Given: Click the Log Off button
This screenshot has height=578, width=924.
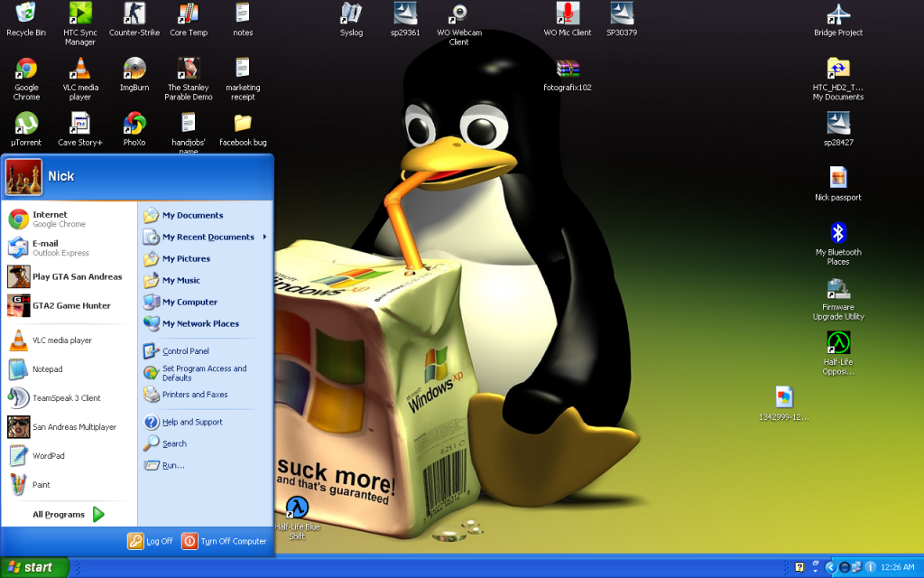Looking at the screenshot, I should (x=151, y=541).
